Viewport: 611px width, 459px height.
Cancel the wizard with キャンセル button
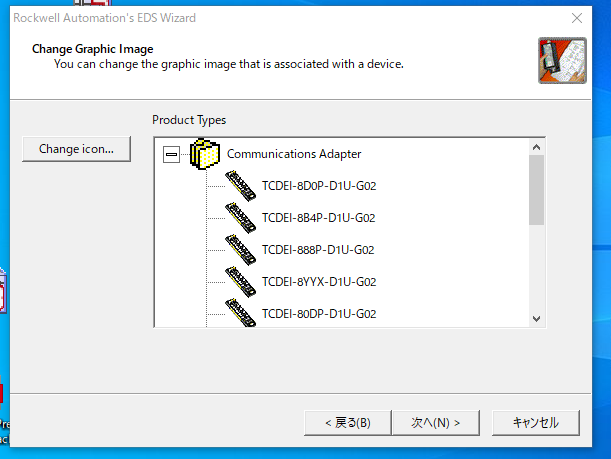pyautogui.click(x=536, y=423)
